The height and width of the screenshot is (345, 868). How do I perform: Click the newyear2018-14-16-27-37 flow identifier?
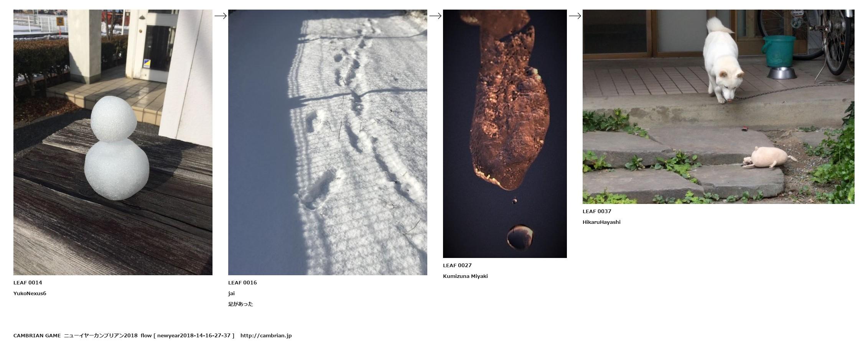point(194,335)
